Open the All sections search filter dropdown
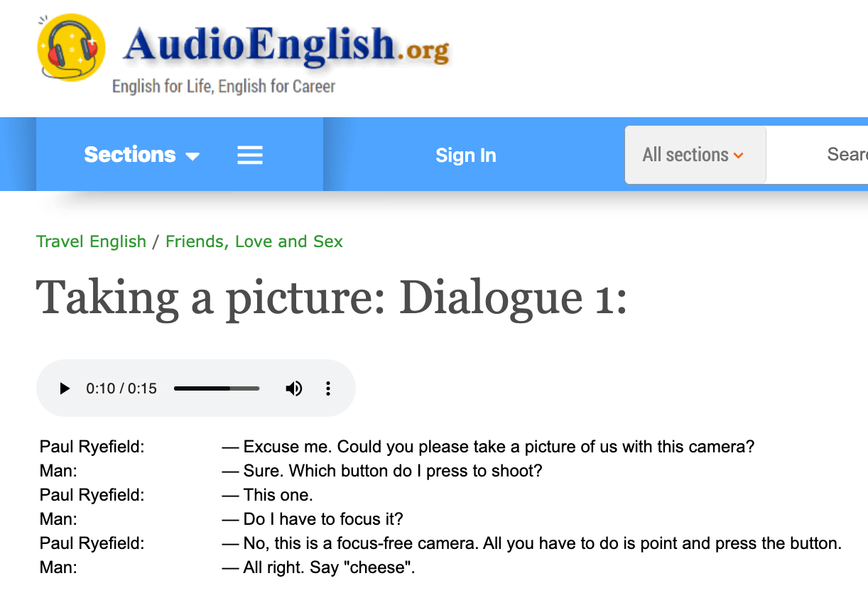This screenshot has width=868, height=615. (x=695, y=154)
